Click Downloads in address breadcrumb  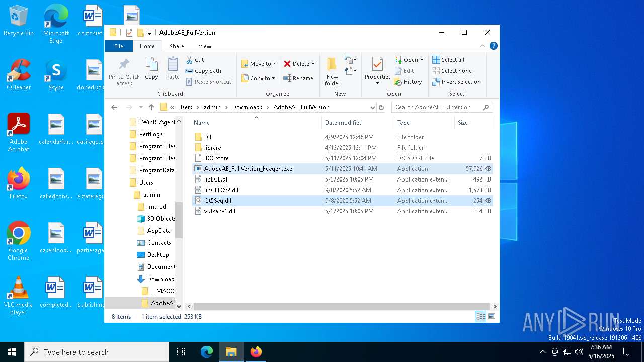(x=247, y=107)
